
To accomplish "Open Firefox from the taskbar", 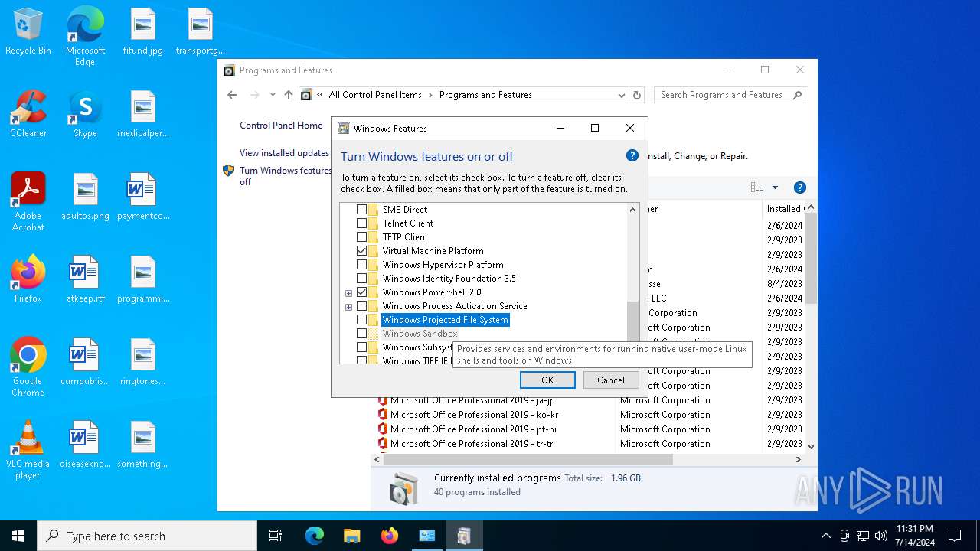I will point(390,536).
